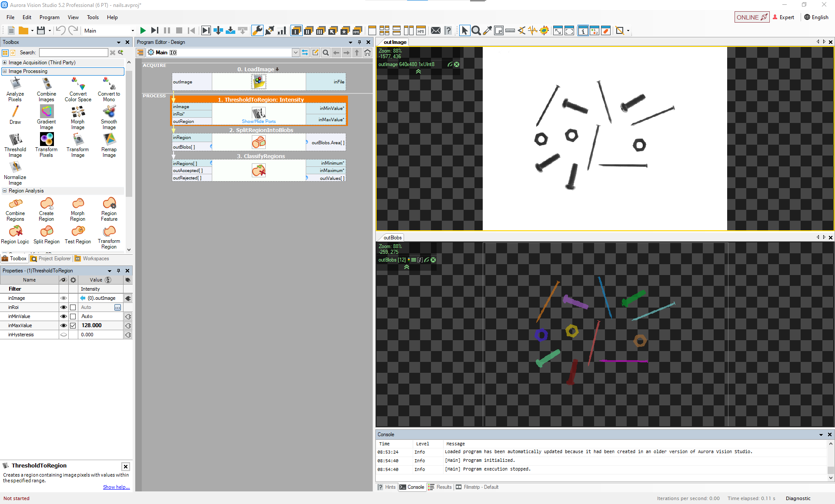Image resolution: width=835 pixels, height=504 pixels.
Task: Click the home icon in Program Editor
Action: point(367,53)
